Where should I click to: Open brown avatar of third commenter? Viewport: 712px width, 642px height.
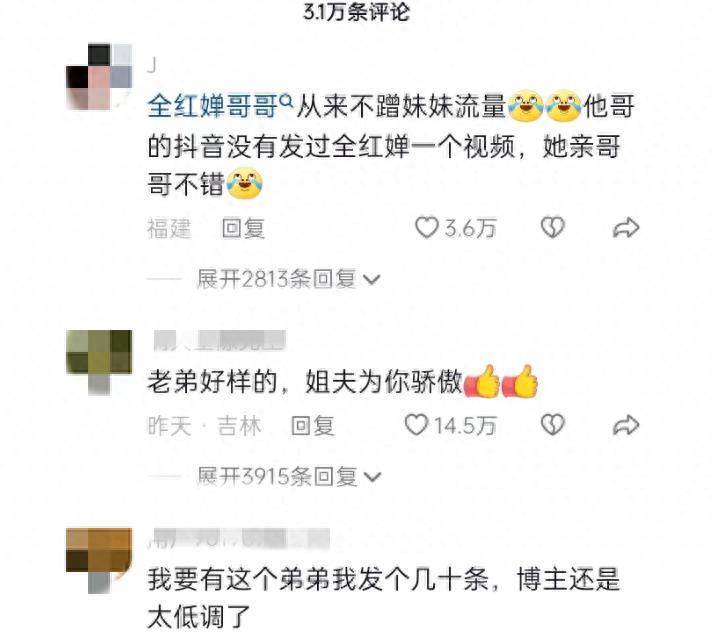(99, 560)
